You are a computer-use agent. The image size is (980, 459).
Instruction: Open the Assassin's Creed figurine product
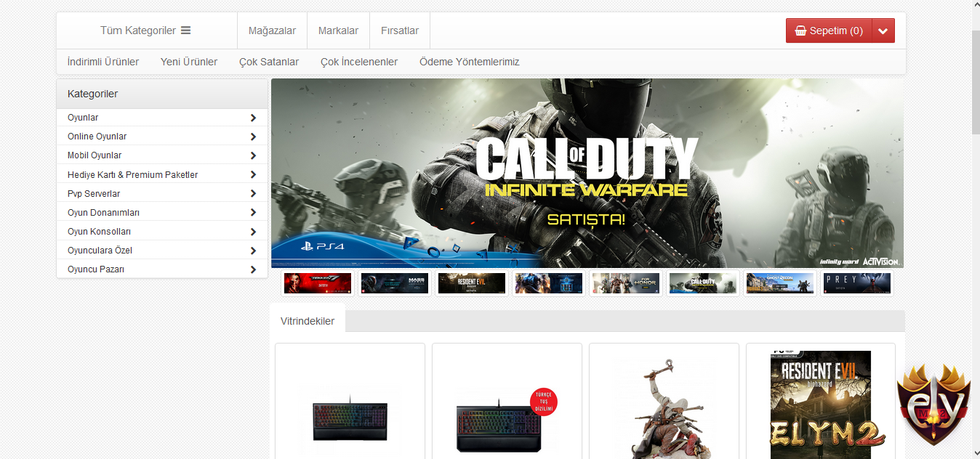664,401
